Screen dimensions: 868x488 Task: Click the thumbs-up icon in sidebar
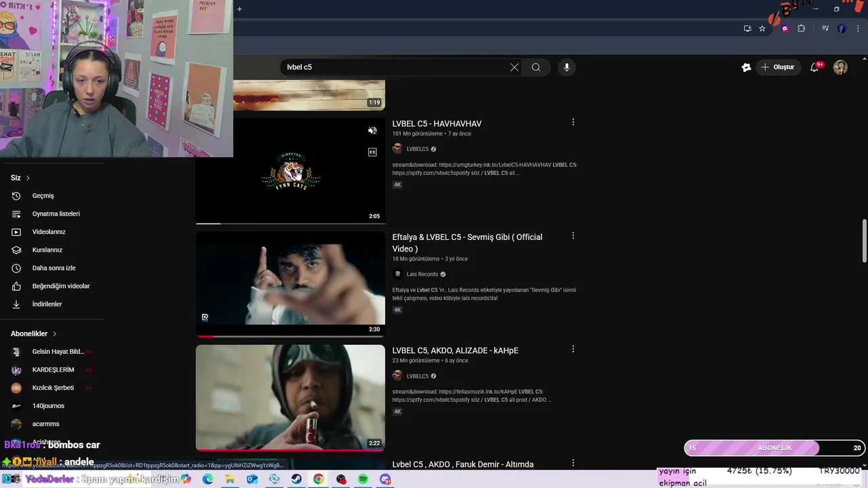tap(16, 286)
